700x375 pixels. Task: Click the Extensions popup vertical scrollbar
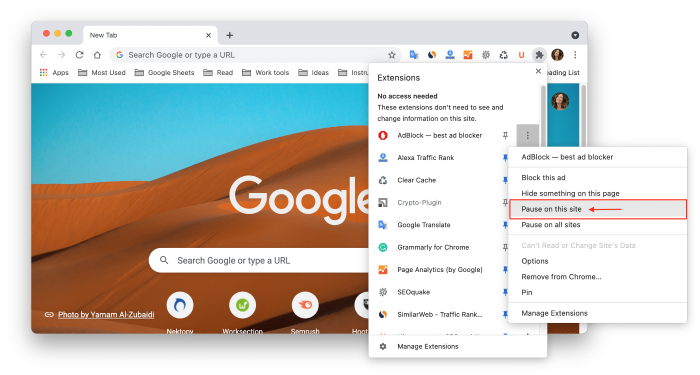point(543,116)
